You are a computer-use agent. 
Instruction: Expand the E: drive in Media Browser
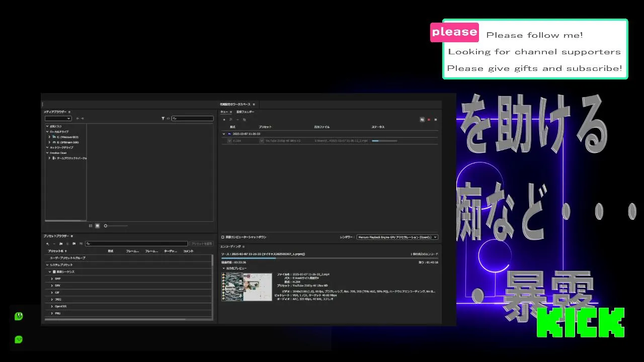[x=49, y=142]
